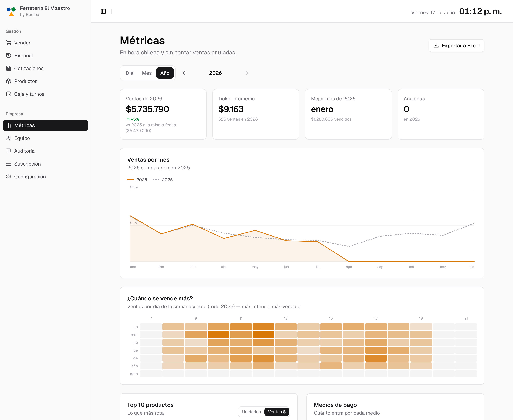Open Historial in the sidebar

(x=46, y=56)
